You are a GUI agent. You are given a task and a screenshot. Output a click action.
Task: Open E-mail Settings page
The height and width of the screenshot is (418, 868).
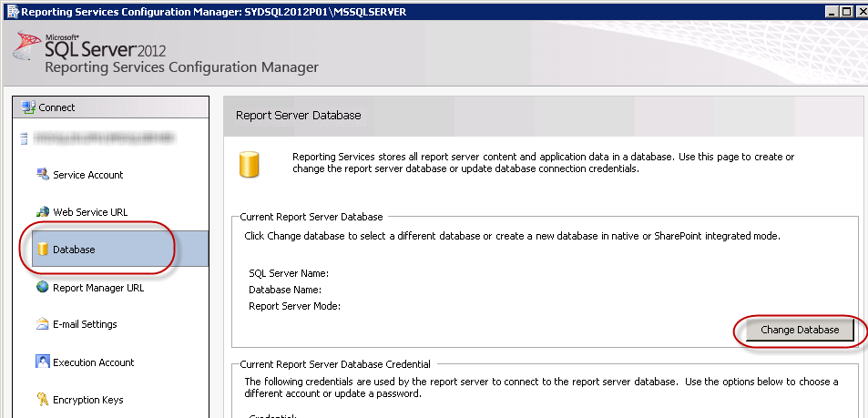pyautogui.click(x=85, y=324)
